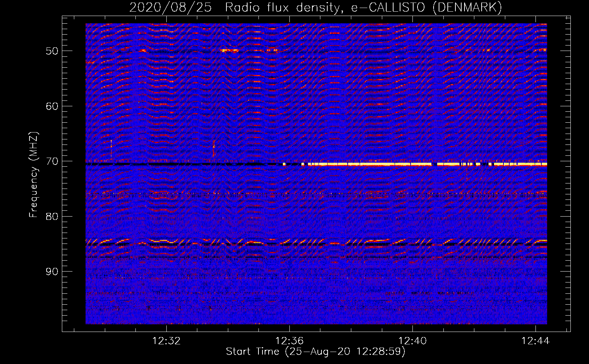589x364 pixels.
Task: Click the 80 frequency tick label
Action: (52, 217)
